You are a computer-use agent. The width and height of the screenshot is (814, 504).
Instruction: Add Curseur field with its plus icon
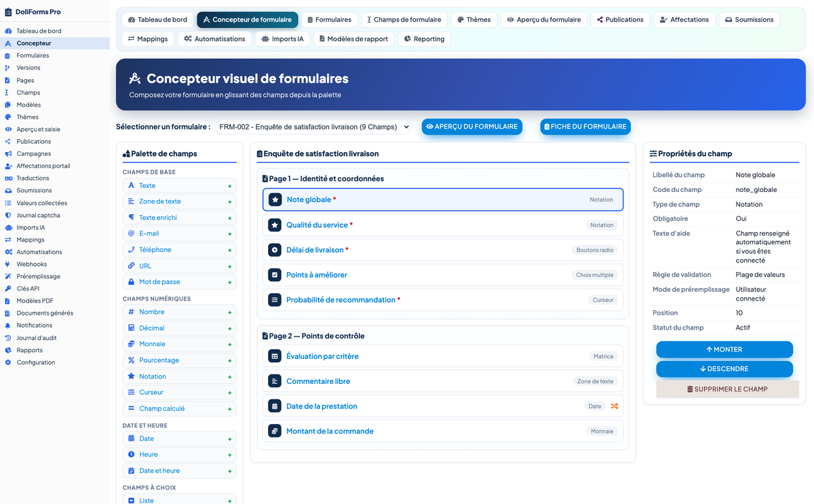point(230,393)
